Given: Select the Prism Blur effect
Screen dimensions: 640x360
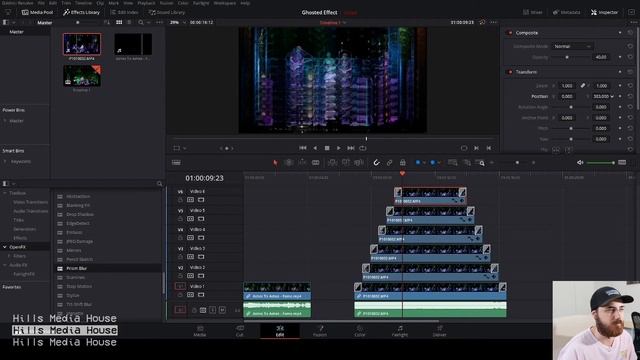Looking at the screenshot, I should [108, 268].
